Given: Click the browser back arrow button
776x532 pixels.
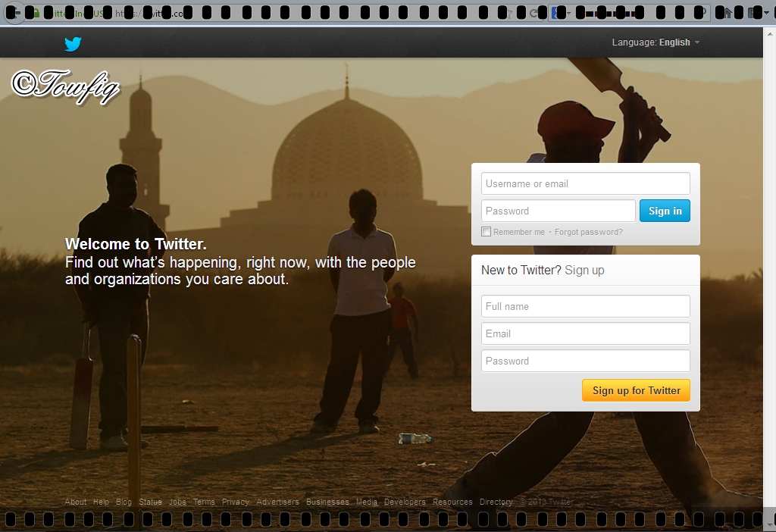Looking at the screenshot, I should (x=14, y=13).
